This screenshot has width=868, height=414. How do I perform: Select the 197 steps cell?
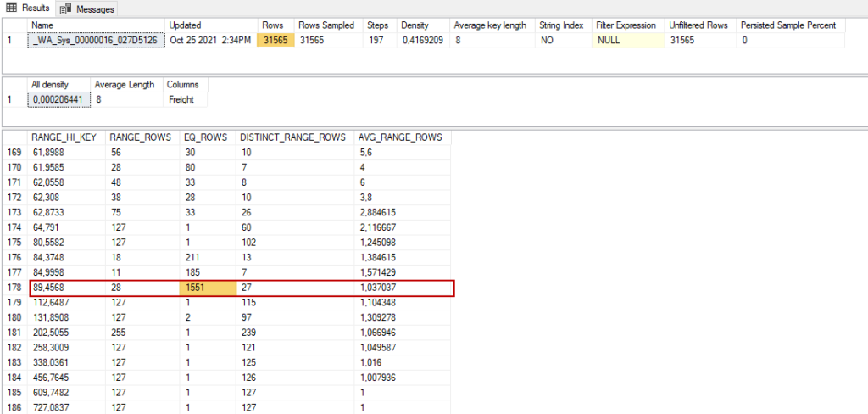[x=379, y=41]
